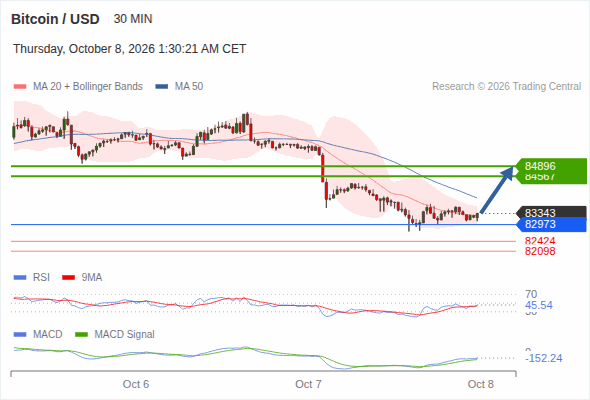Click the RSI legend label
Image resolution: width=590 pixels, height=400 pixels.
point(41,278)
